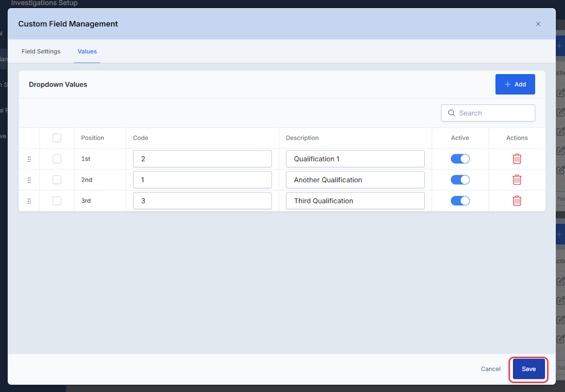Grab the drag handle of 1st row

[29, 159]
